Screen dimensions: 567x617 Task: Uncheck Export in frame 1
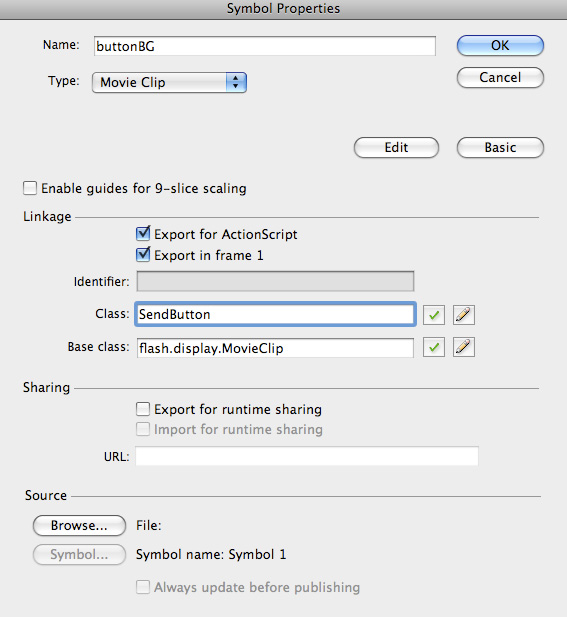point(143,255)
